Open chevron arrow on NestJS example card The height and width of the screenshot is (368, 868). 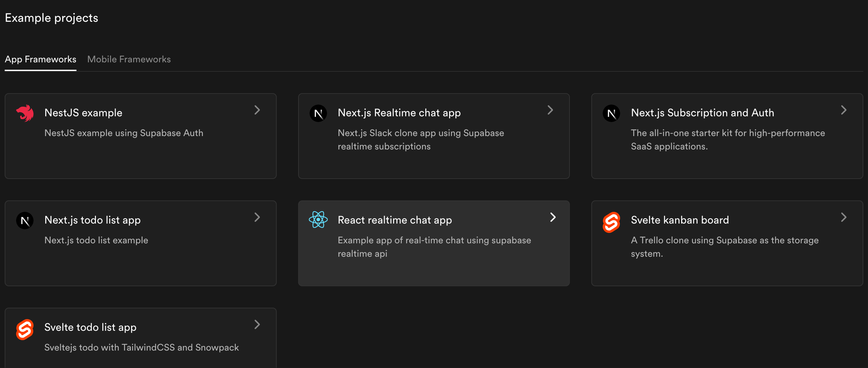pos(257,110)
